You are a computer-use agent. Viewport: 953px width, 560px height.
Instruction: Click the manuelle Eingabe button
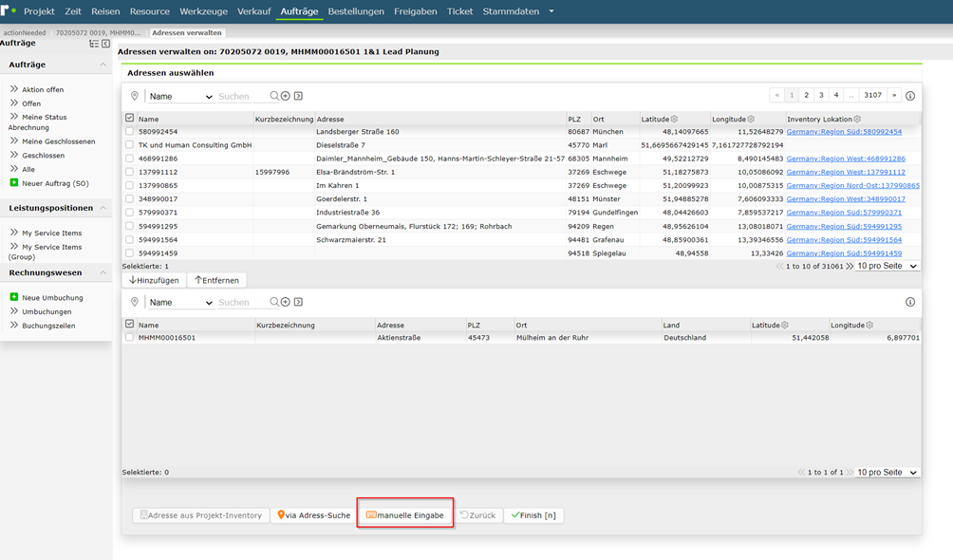coord(404,515)
